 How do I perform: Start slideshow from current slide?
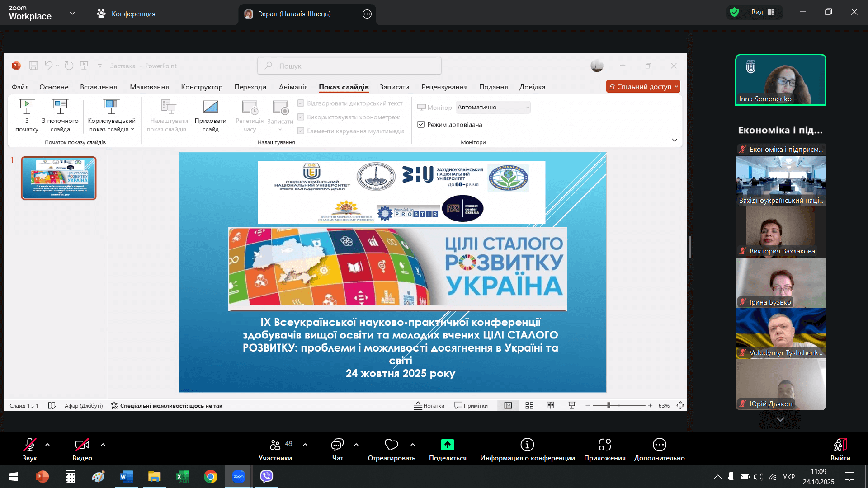(61, 116)
